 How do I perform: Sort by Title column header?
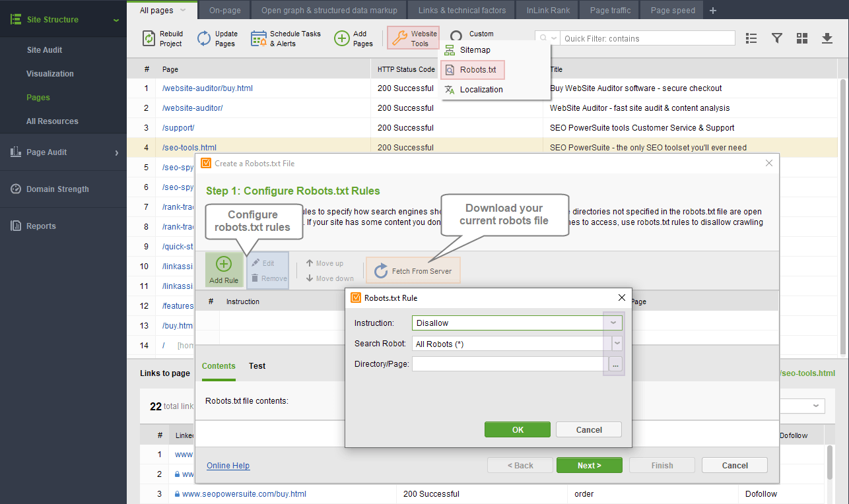pyautogui.click(x=556, y=69)
